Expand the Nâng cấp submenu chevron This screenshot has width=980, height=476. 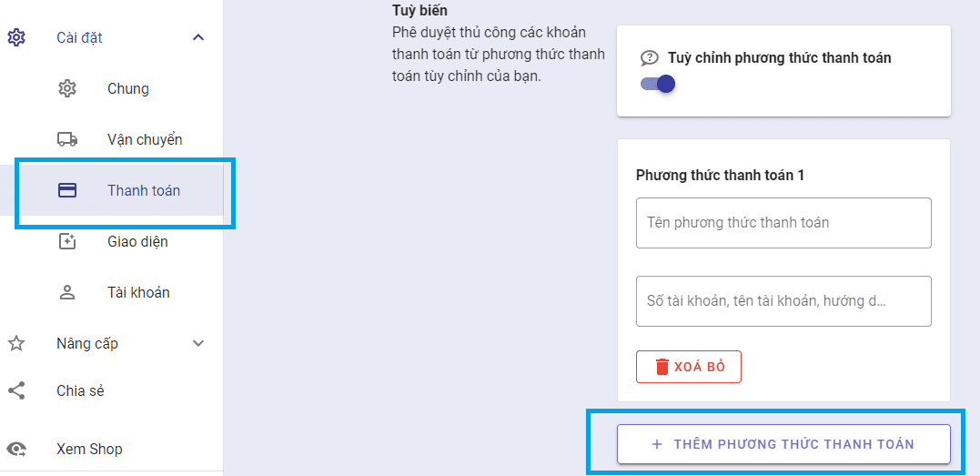tap(198, 344)
